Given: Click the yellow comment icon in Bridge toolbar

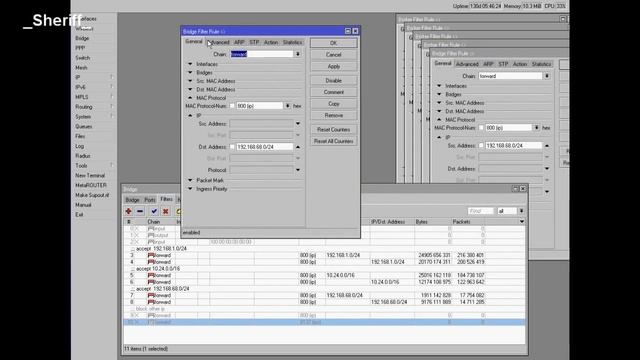Looking at the screenshot, I should 178,211.
